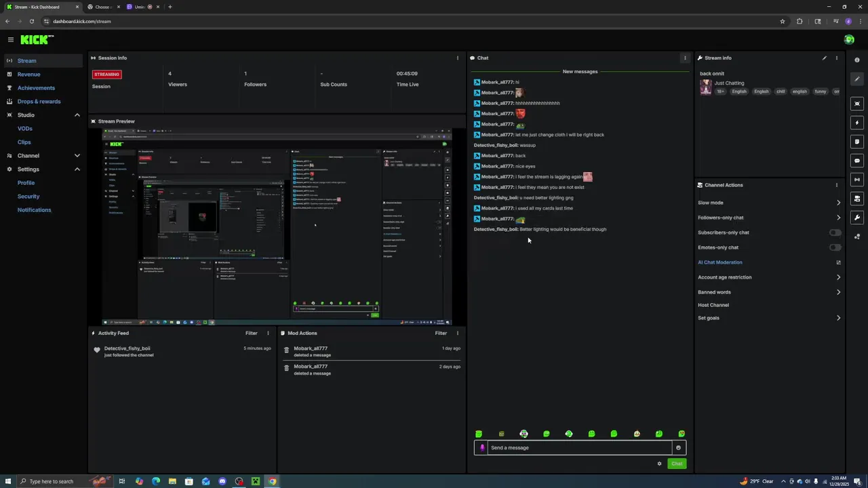
Task: Open Notifications settings in sidebar
Action: [x=34, y=210]
